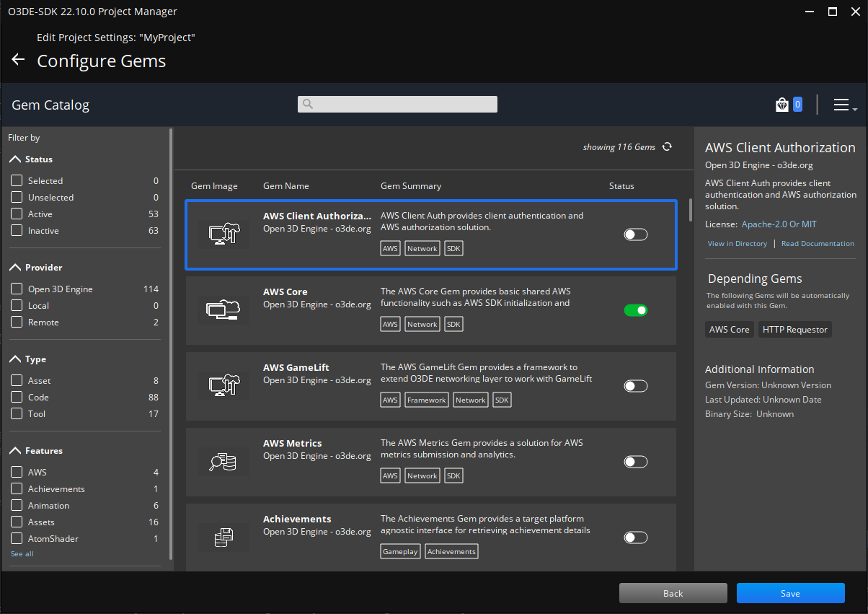Viewport: 868px width, 614px height.
Task: Open the Apache-2.0 Or MIT license link
Action: (779, 224)
